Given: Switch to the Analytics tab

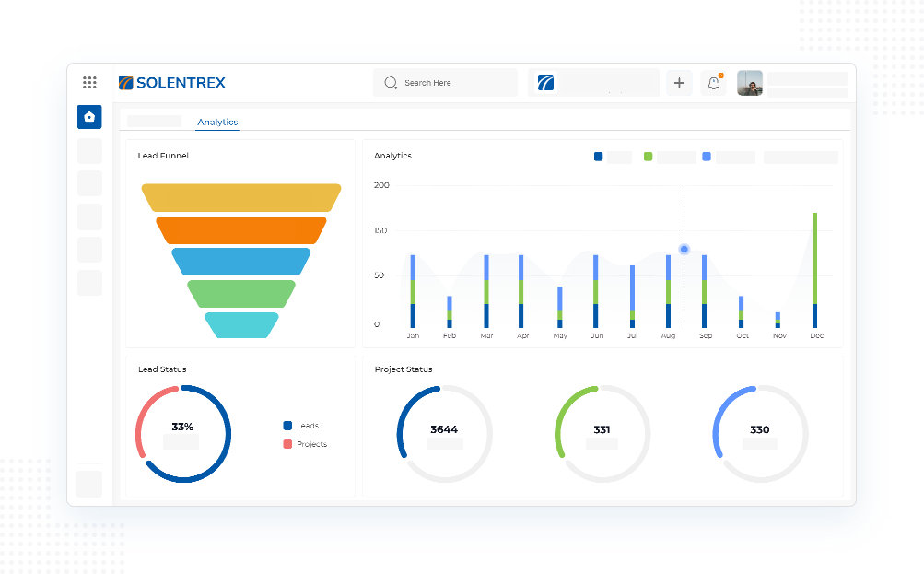Looking at the screenshot, I should (x=217, y=122).
